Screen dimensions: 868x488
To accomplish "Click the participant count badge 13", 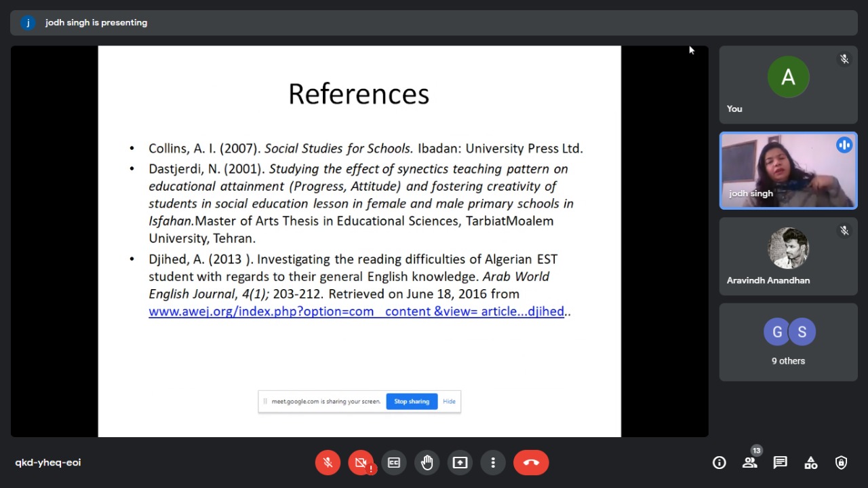I will pos(756,451).
